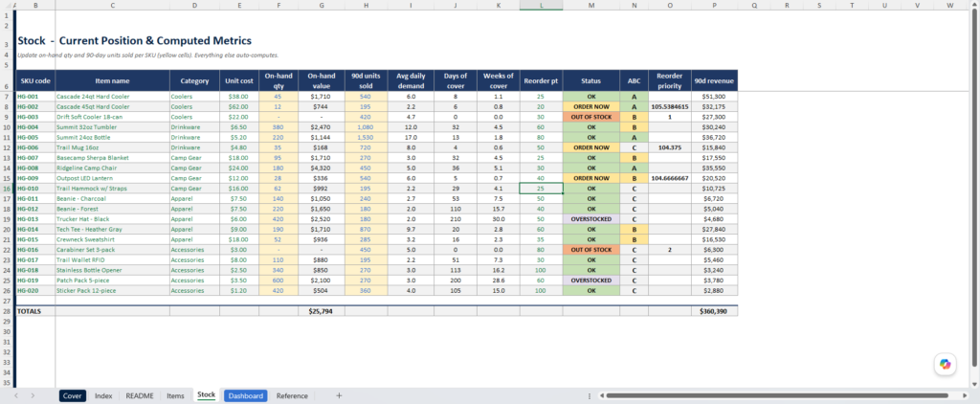
Task: Click the Status column header cell
Action: pyautogui.click(x=591, y=80)
